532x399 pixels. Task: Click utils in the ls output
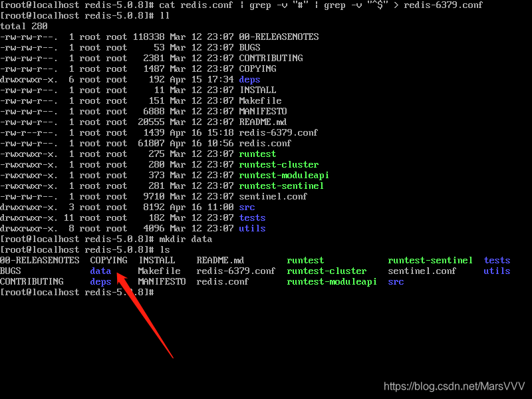(497, 271)
